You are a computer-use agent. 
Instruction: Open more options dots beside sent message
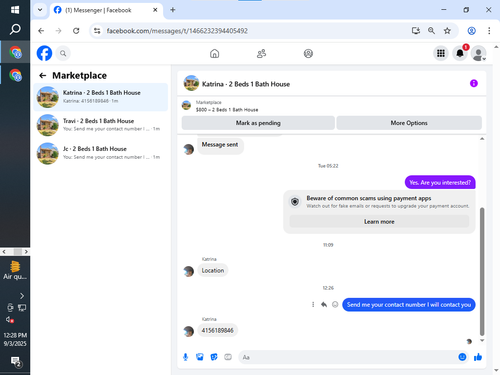[313, 304]
